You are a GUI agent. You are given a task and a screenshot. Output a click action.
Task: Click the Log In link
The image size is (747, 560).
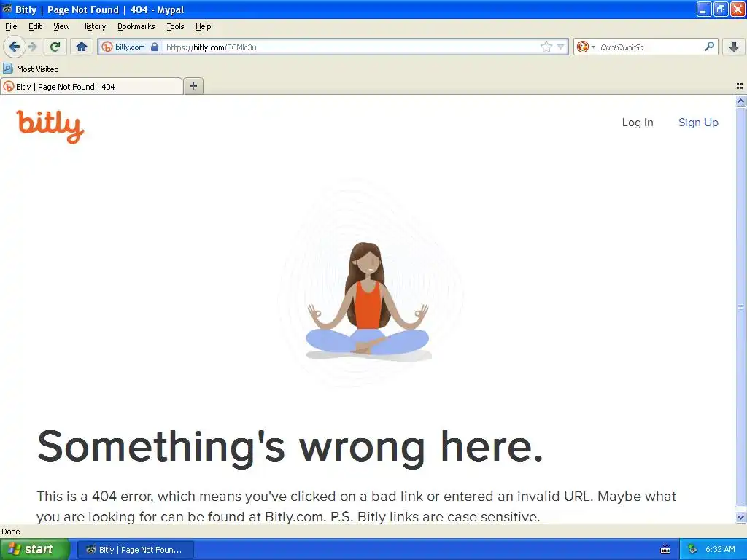[x=638, y=122]
